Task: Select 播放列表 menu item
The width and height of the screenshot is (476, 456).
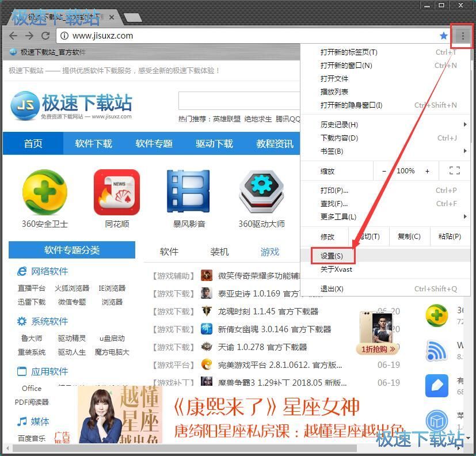Action: coord(386,92)
